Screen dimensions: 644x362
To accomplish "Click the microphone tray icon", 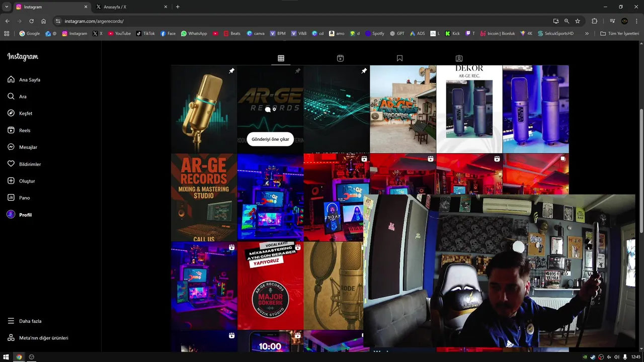I will (x=625, y=357).
